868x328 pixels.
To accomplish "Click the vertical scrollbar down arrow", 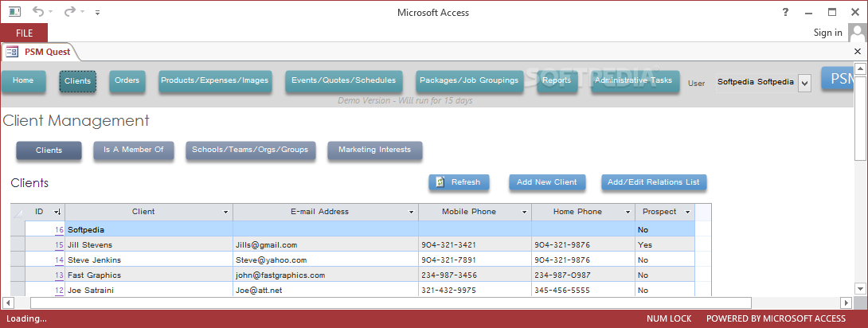I will coord(860,289).
